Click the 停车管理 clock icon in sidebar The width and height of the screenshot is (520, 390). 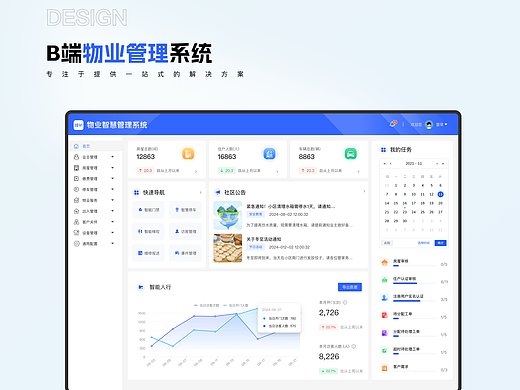pyautogui.click(x=76, y=189)
